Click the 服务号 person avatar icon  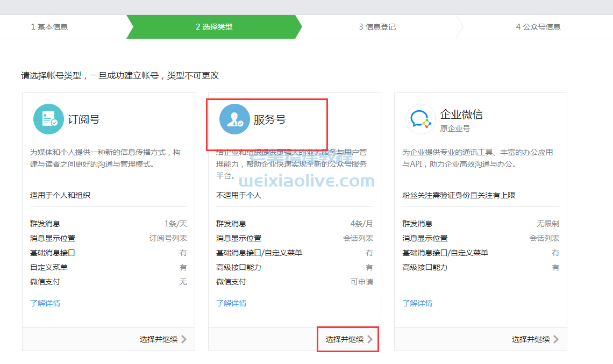(x=235, y=119)
